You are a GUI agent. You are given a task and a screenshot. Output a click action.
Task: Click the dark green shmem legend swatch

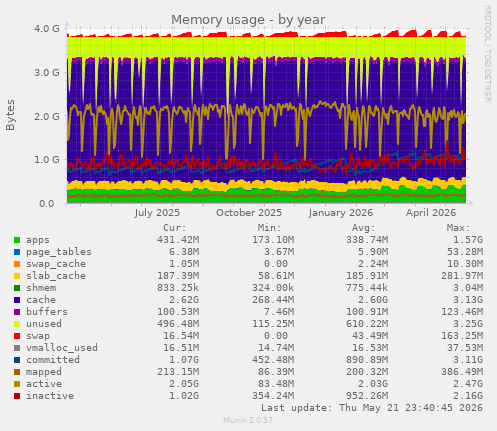[x=17, y=288]
